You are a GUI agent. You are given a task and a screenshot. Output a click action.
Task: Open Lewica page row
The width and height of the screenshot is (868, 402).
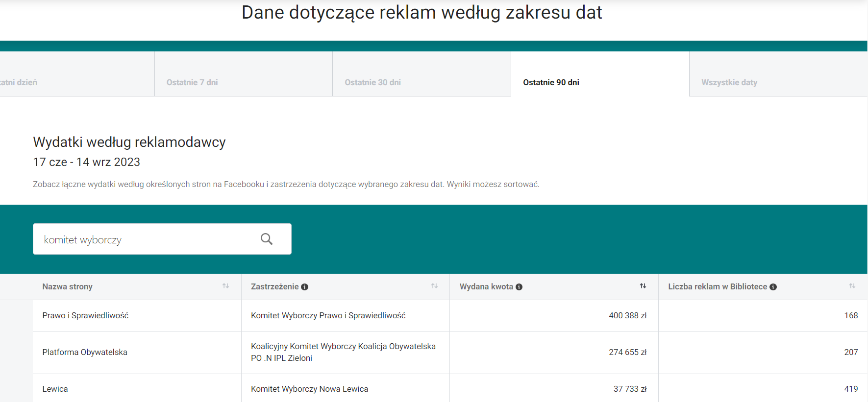pyautogui.click(x=55, y=389)
